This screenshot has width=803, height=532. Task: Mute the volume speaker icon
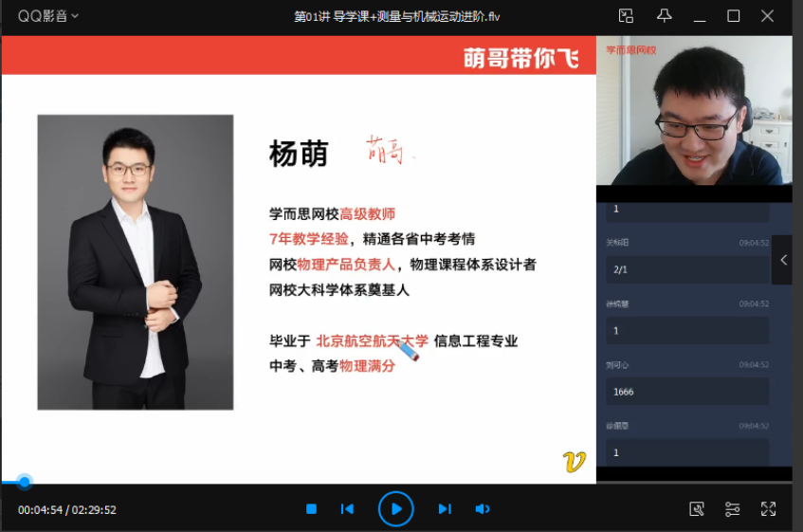(483, 509)
